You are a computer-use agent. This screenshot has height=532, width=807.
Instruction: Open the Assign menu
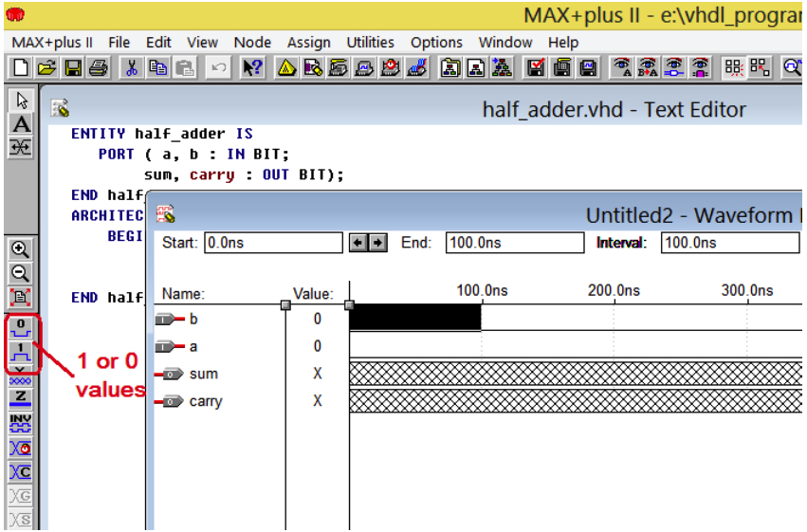[x=309, y=42]
